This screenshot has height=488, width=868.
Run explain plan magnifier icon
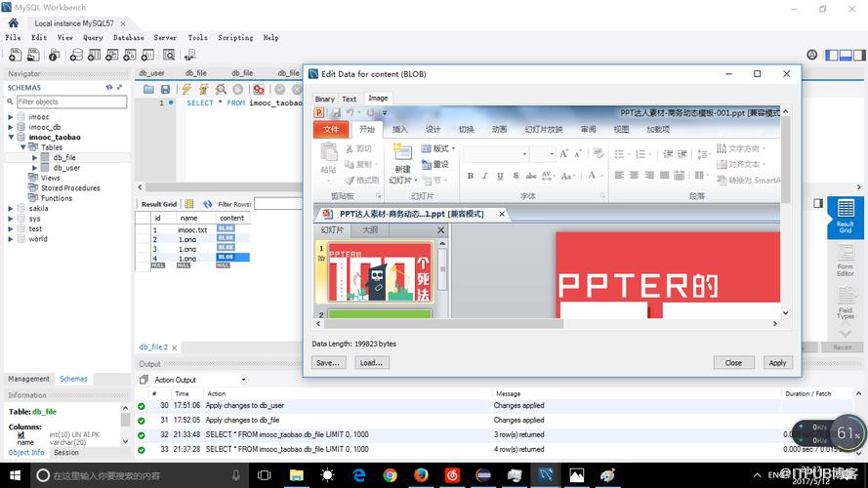coord(221,89)
